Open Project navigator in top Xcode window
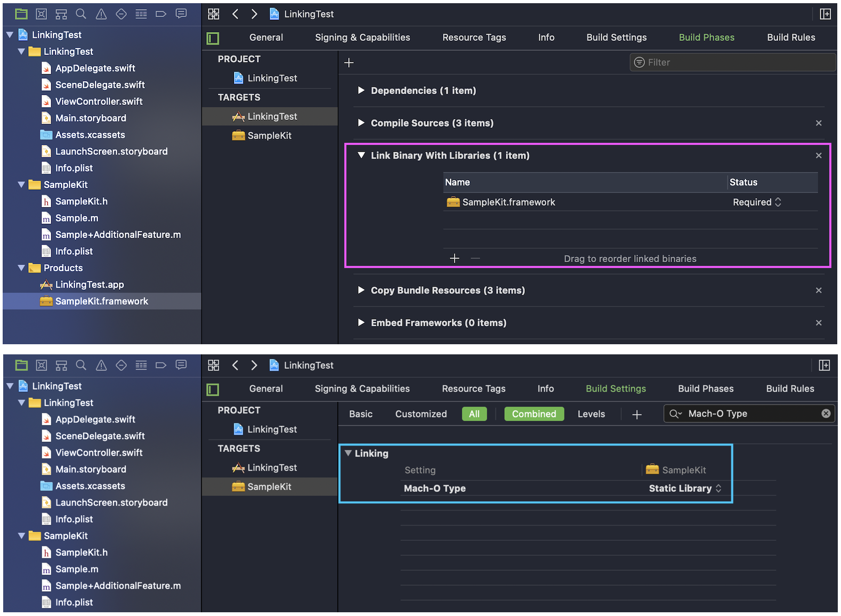The width and height of the screenshot is (841, 616). click(21, 14)
